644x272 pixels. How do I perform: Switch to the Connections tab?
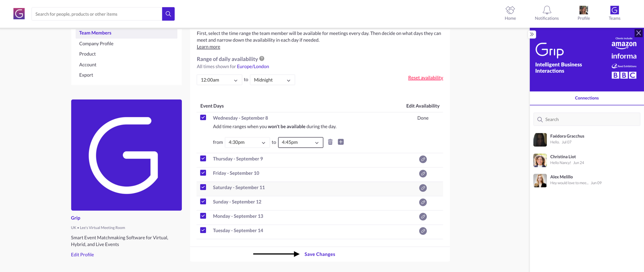coord(586,98)
